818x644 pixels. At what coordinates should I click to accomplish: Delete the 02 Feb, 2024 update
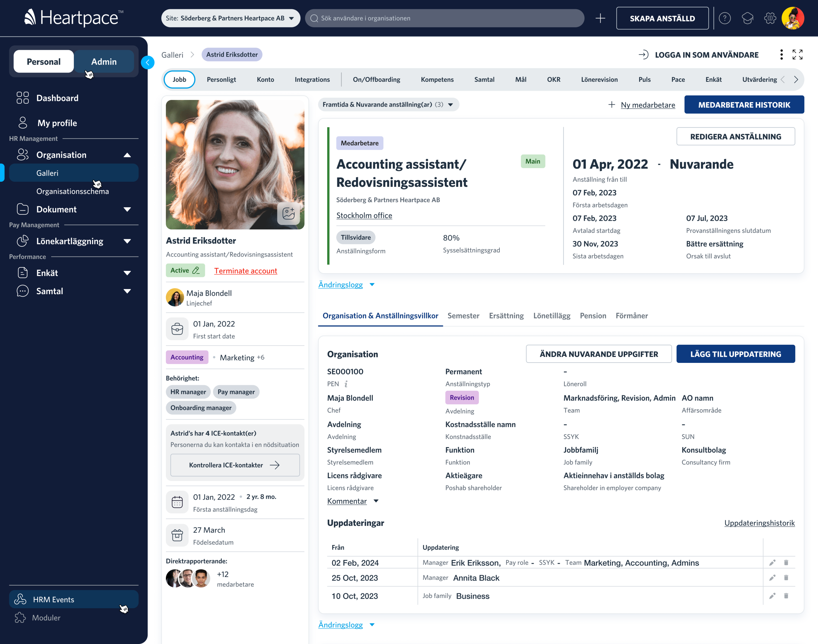786,563
